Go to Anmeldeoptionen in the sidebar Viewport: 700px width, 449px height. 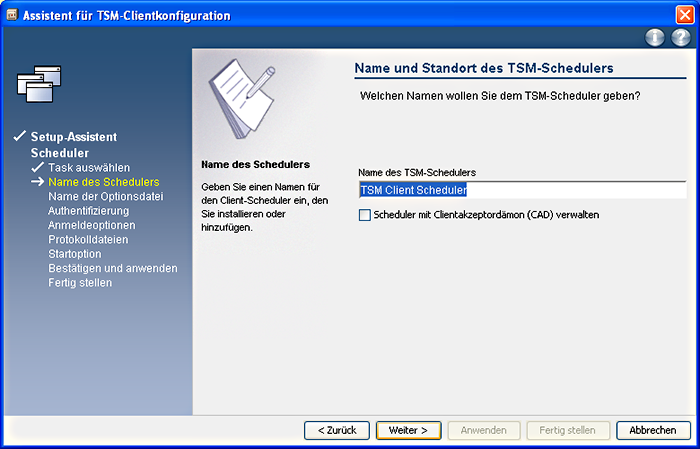pos(91,225)
